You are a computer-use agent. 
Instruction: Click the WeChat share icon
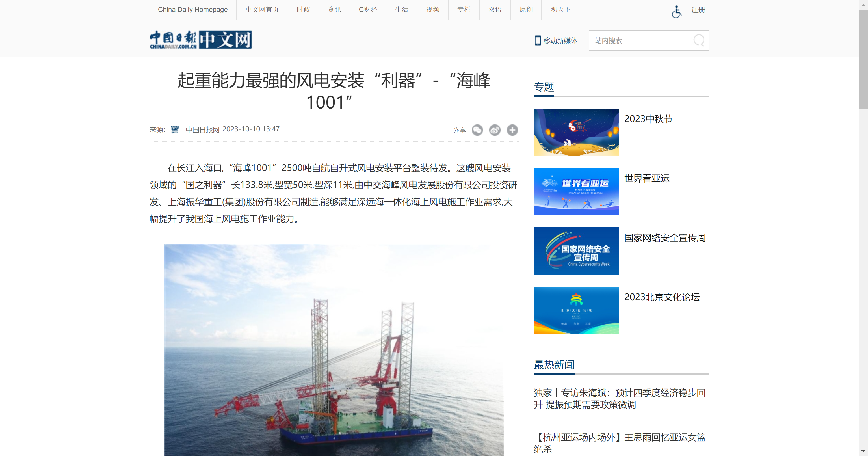point(477,130)
